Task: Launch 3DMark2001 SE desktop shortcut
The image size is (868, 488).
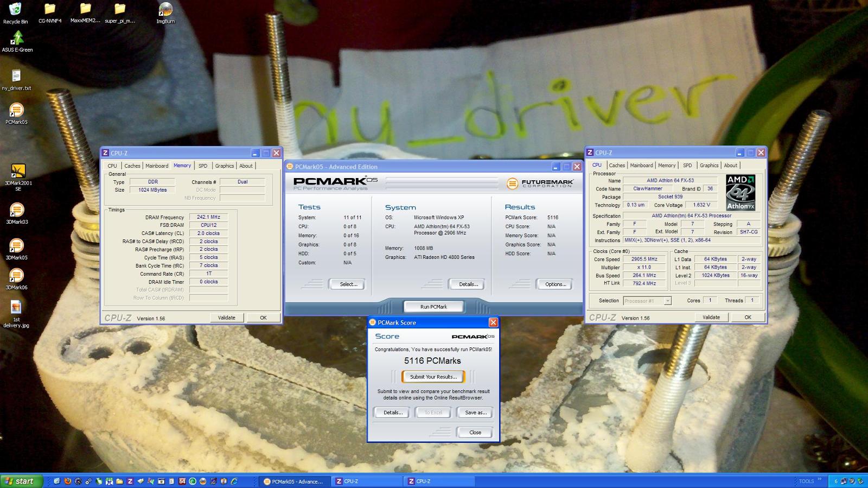Action: (x=18, y=178)
